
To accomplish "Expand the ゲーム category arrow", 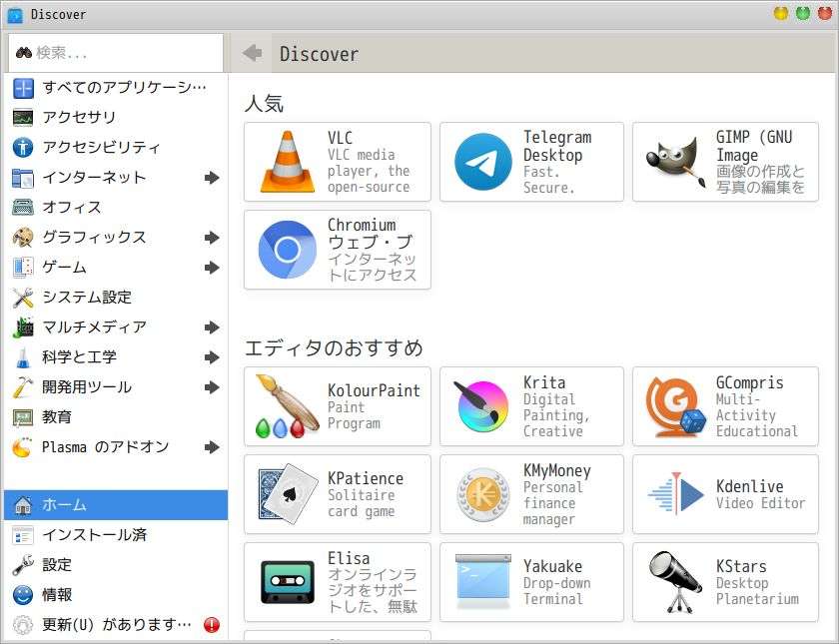I will pos(212,268).
